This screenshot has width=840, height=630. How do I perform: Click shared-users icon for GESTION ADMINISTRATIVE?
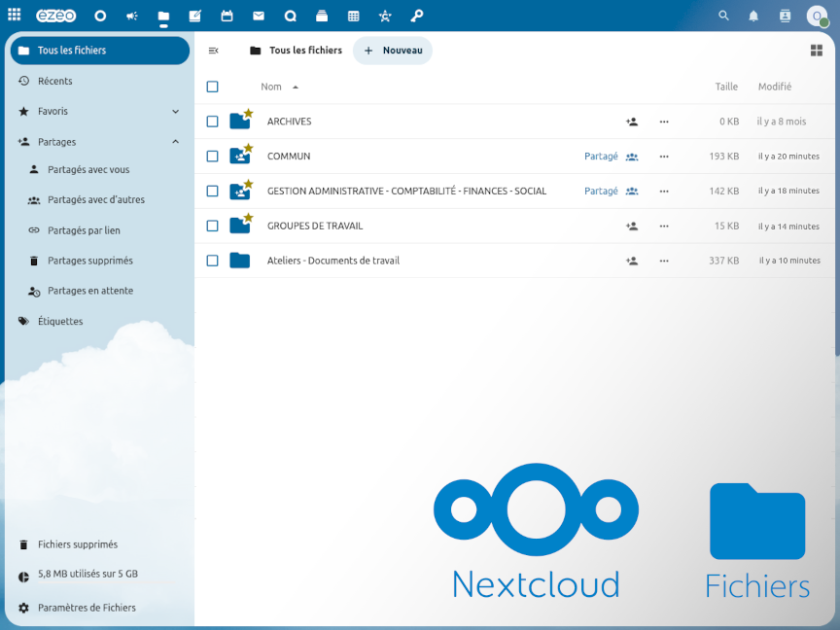click(x=632, y=192)
